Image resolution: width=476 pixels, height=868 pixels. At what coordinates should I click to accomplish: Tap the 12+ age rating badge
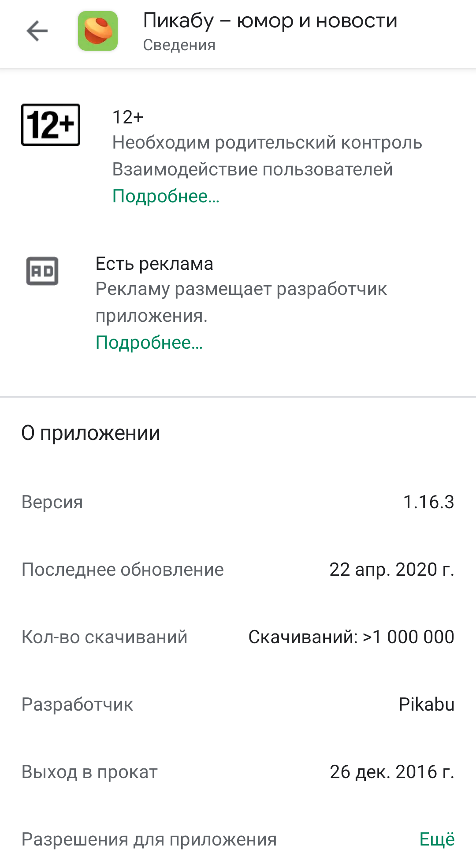click(x=51, y=125)
